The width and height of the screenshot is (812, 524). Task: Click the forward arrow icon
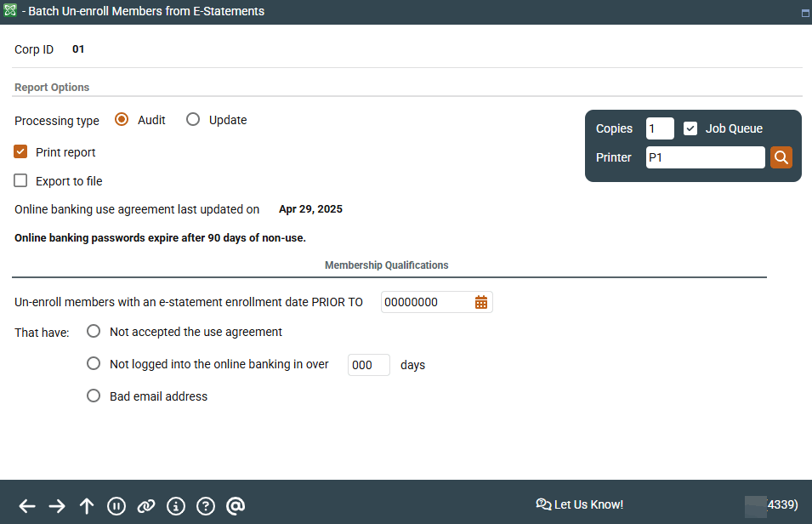(57, 506)
